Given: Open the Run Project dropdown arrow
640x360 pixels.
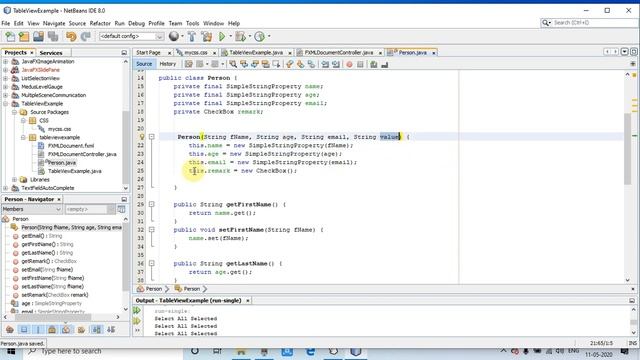Looking at the screenshot, I should click(230, 36).
